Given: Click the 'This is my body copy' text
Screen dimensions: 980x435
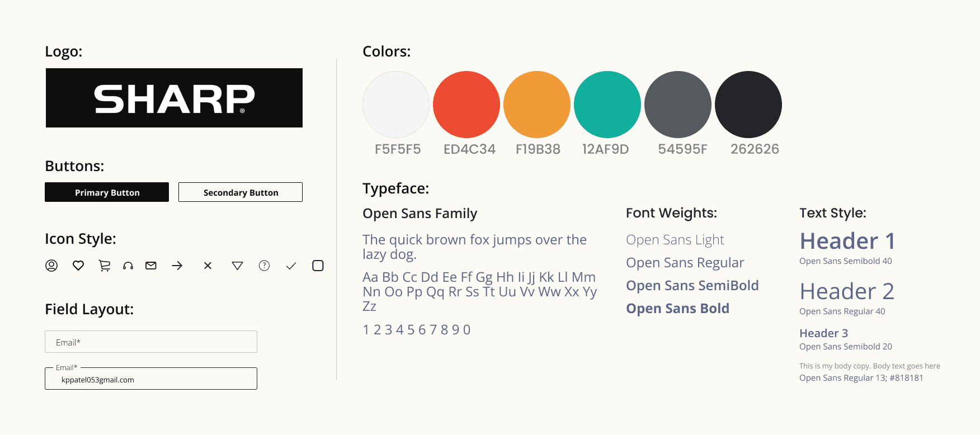Looking at the screenshot, I should (870, 366).
